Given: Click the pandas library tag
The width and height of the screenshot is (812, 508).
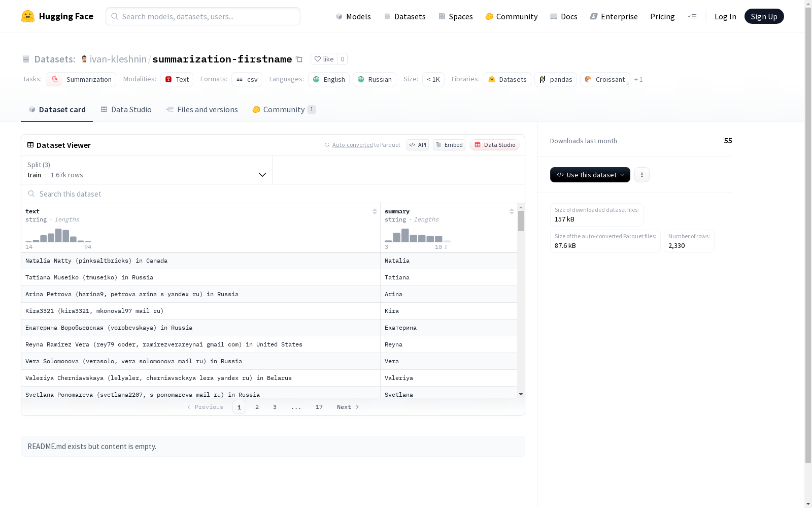Looking at the screenshot, I should [556, 79].
